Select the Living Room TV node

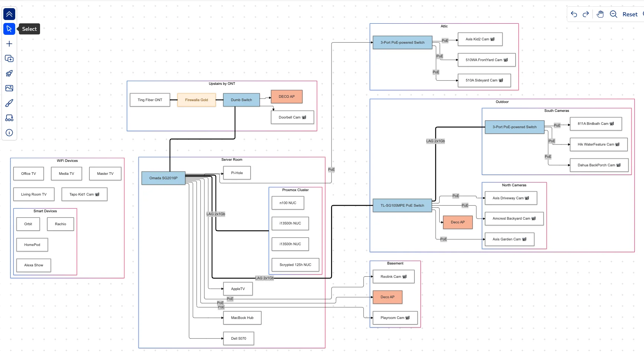point(34,194)
